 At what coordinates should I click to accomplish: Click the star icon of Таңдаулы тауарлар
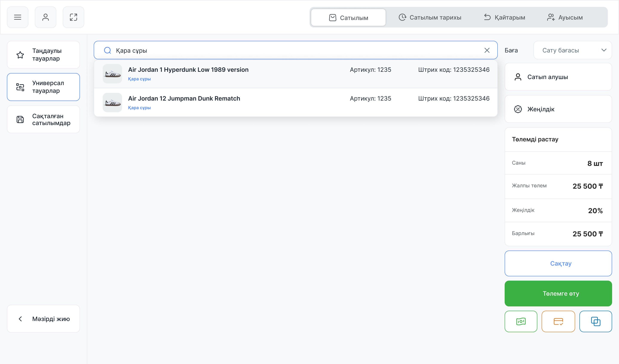tap(20, 55)
